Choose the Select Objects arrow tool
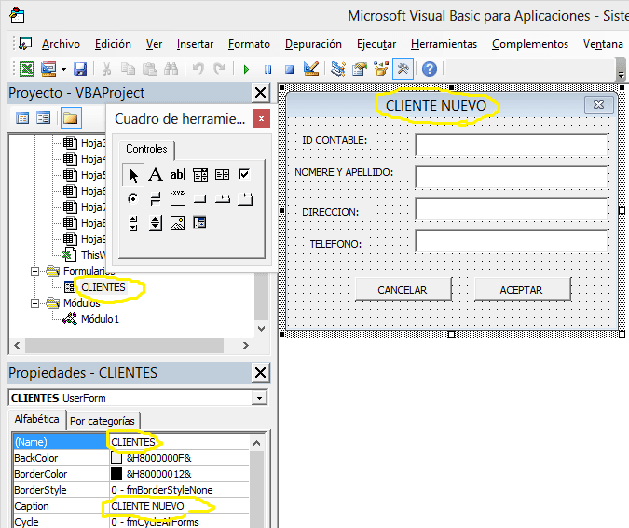Viewport: 629px width, 528px height. point(133,175)
